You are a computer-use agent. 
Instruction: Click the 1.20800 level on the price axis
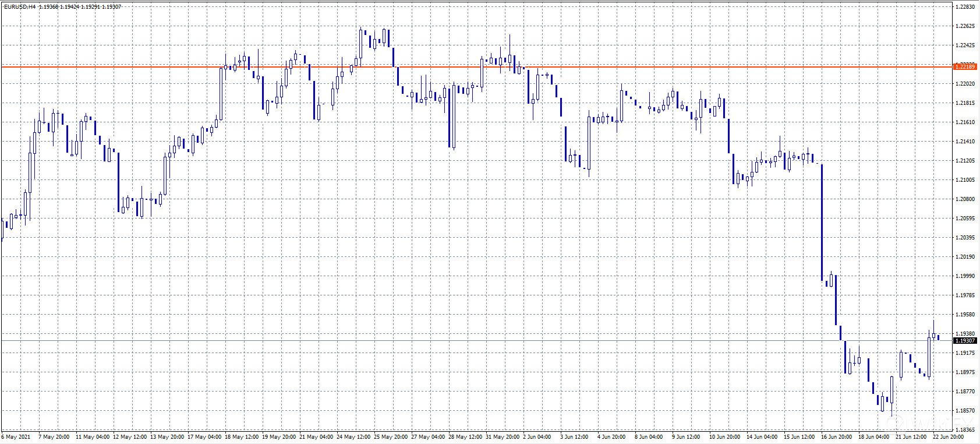tap(965, 199)
